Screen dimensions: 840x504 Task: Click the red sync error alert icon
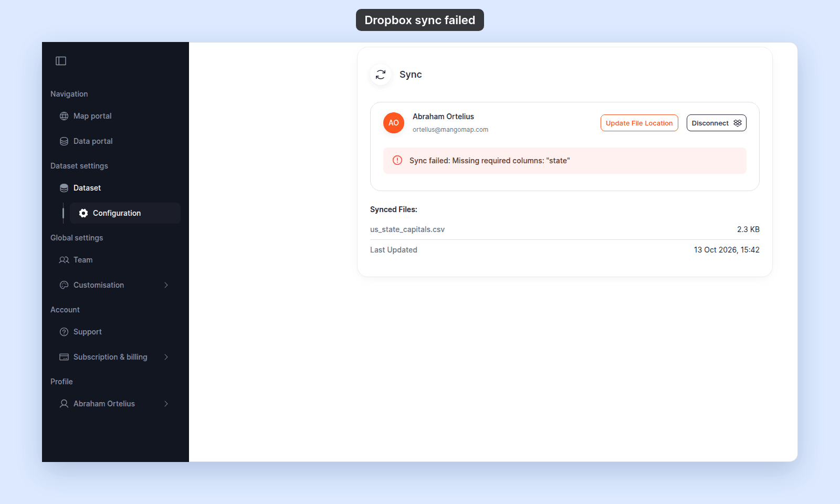pyautogui.click(x=397, y=160)
